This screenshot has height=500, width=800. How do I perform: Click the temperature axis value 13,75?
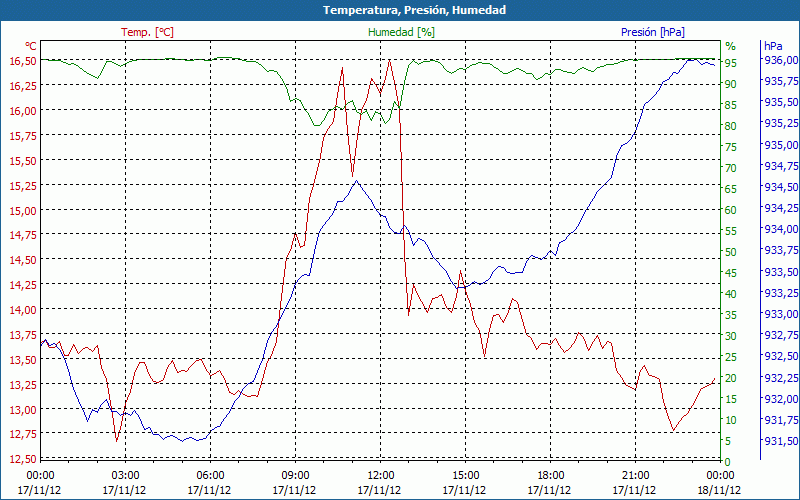click(x=23, y=335)
